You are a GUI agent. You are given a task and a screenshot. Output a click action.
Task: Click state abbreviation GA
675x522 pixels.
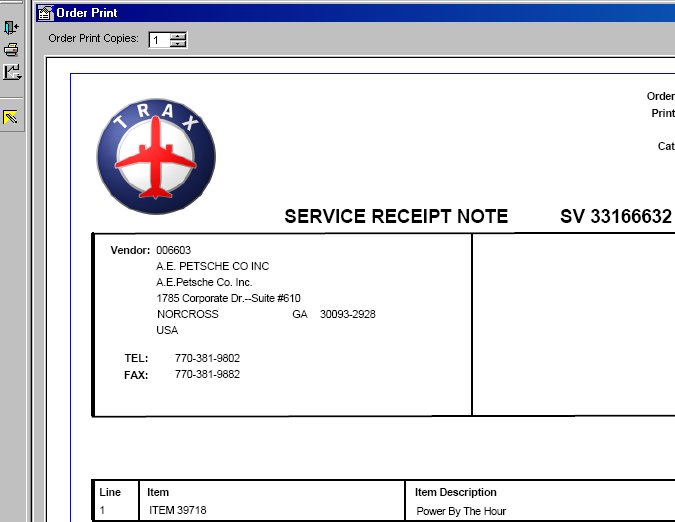click(x=300, y=314)
